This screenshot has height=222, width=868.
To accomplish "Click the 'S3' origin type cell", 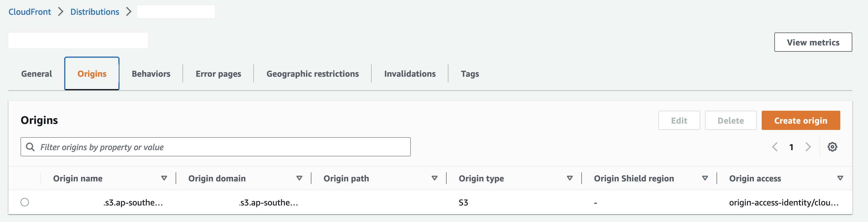I will click(x=463, y=202).
